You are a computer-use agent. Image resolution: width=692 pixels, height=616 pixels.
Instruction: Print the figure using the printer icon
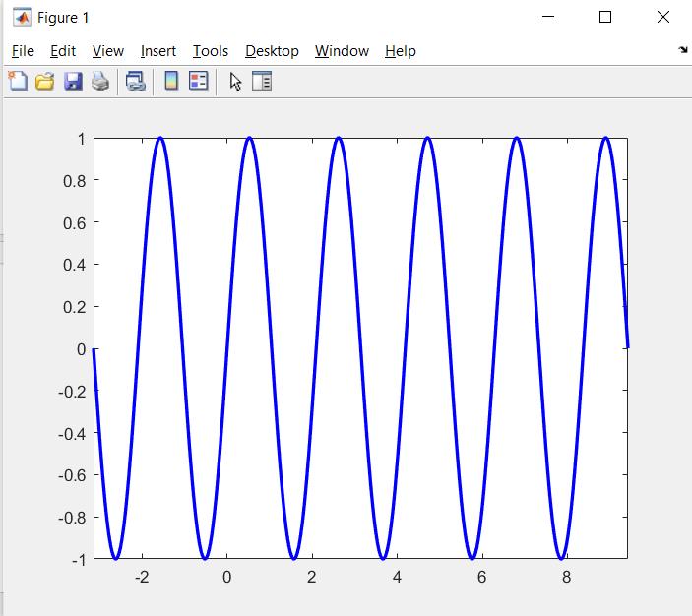[100, 82]
